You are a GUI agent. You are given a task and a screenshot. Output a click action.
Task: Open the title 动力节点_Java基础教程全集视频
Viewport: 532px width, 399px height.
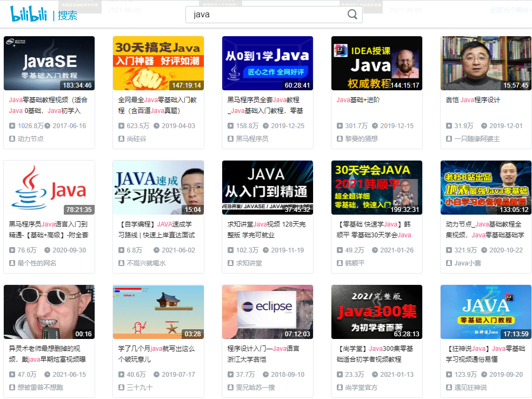pyautogui.click(x=485, y=230)
